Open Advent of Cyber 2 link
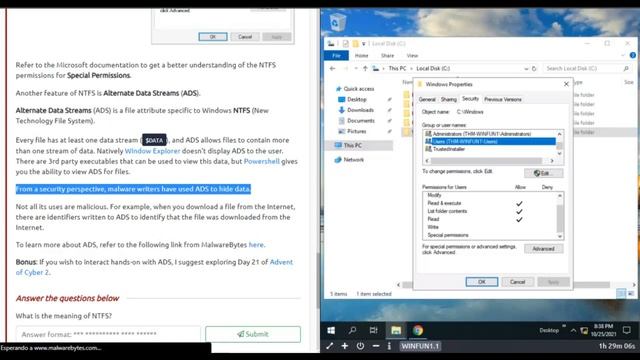 click(x=154, y=267)
